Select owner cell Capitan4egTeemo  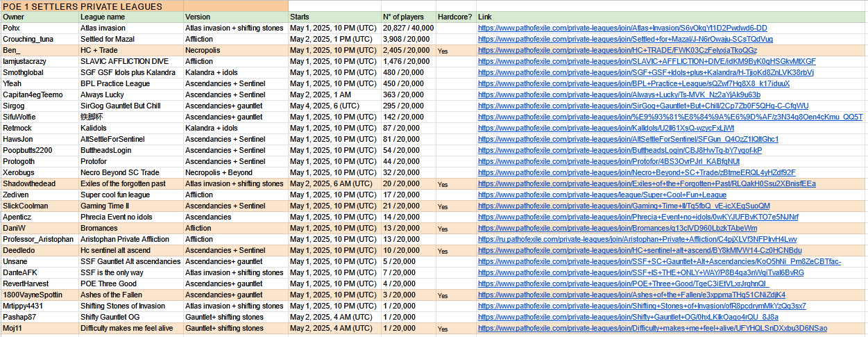point(39,94)
